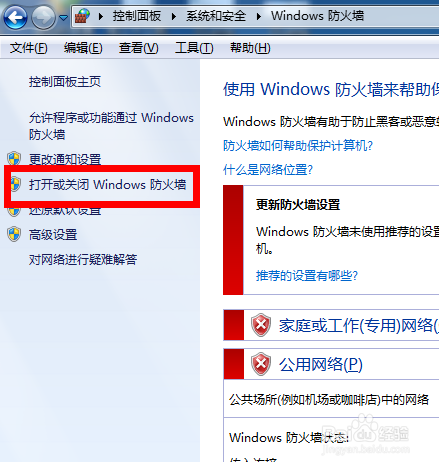Open 允许程序或功能通过 Windows 防火墙 link
This screenshot has height=462, width=440.
[111, 126]
